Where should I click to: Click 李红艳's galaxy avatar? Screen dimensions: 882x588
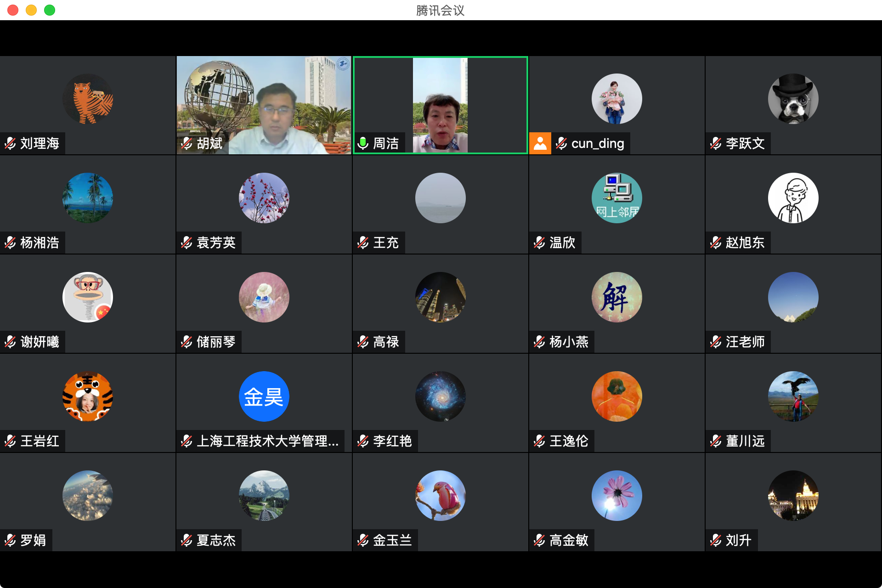(x=440, y=396)
